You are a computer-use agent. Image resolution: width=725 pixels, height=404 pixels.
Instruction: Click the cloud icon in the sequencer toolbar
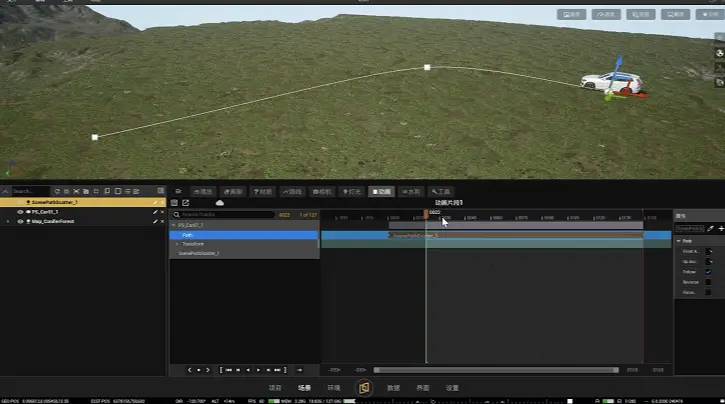point(220,202)
